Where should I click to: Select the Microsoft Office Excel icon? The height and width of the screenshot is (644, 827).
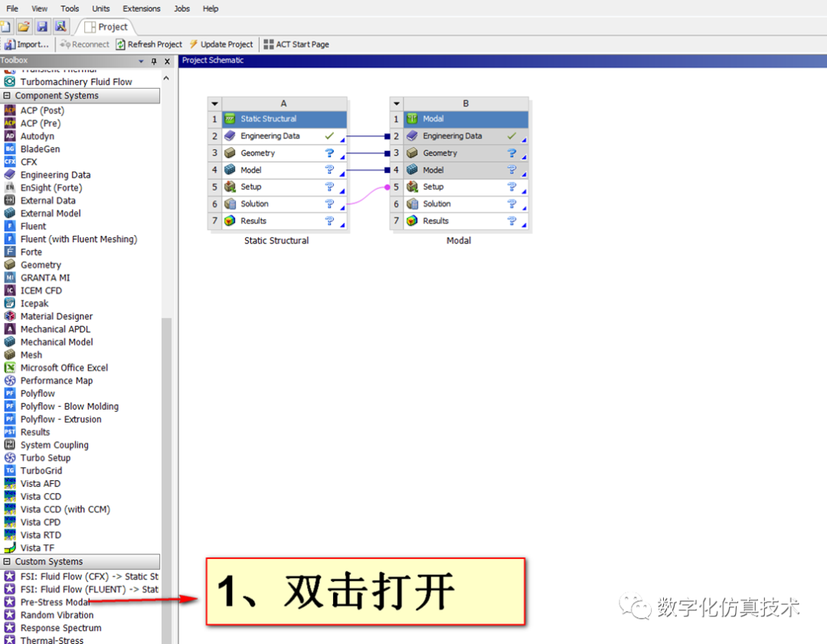(9, 368)
